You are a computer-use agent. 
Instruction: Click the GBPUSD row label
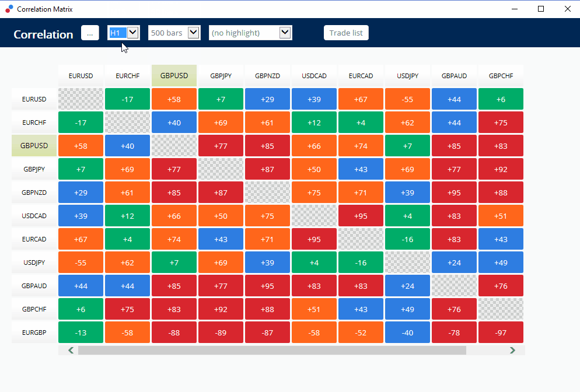[34, 146]
